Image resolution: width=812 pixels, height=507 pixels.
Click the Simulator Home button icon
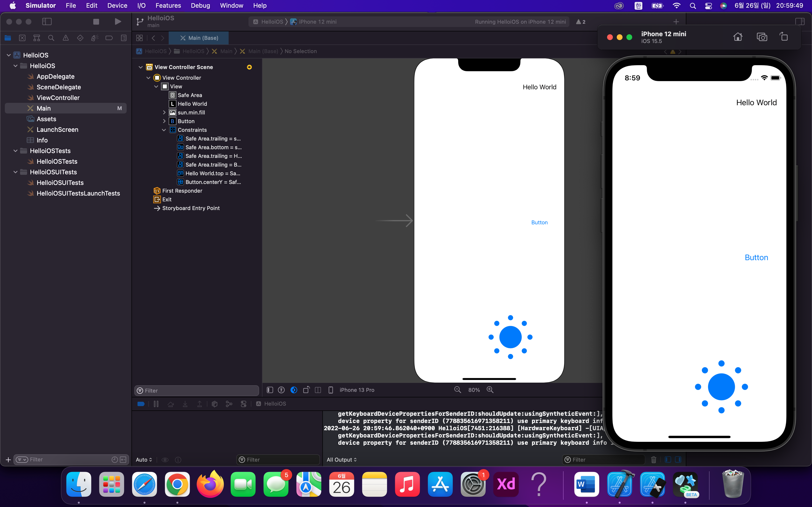click(x=738, y=37)
